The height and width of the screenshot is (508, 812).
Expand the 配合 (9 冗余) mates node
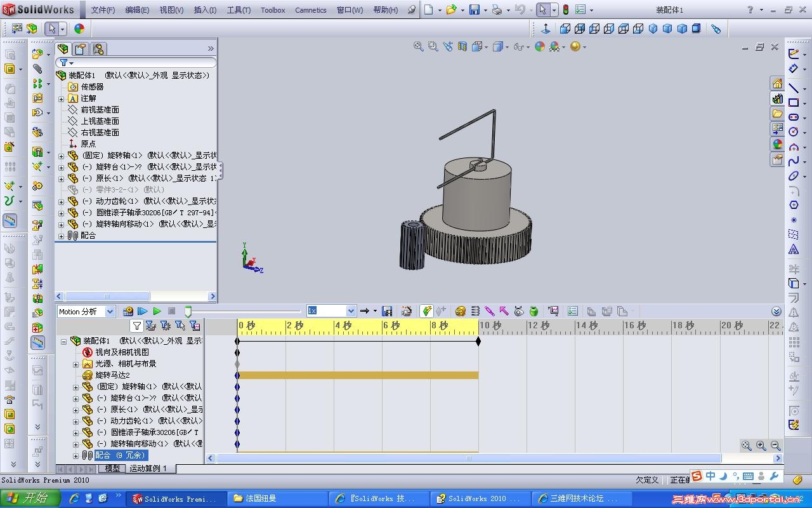tap(76, 455)
